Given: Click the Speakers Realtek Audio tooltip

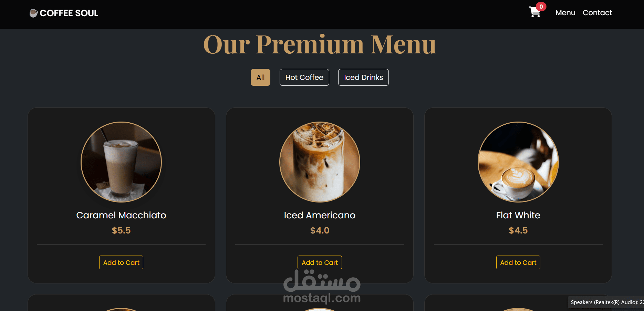Looking at the screenshot, I should click(606, 302).
